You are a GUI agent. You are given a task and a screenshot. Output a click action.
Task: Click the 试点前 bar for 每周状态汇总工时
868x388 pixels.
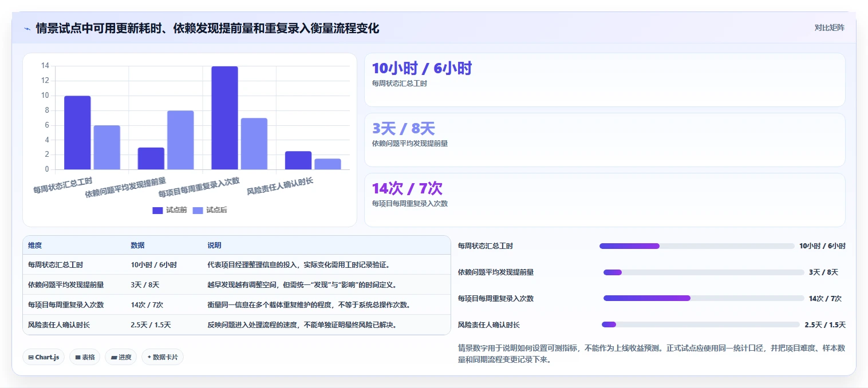click(77, 133)
